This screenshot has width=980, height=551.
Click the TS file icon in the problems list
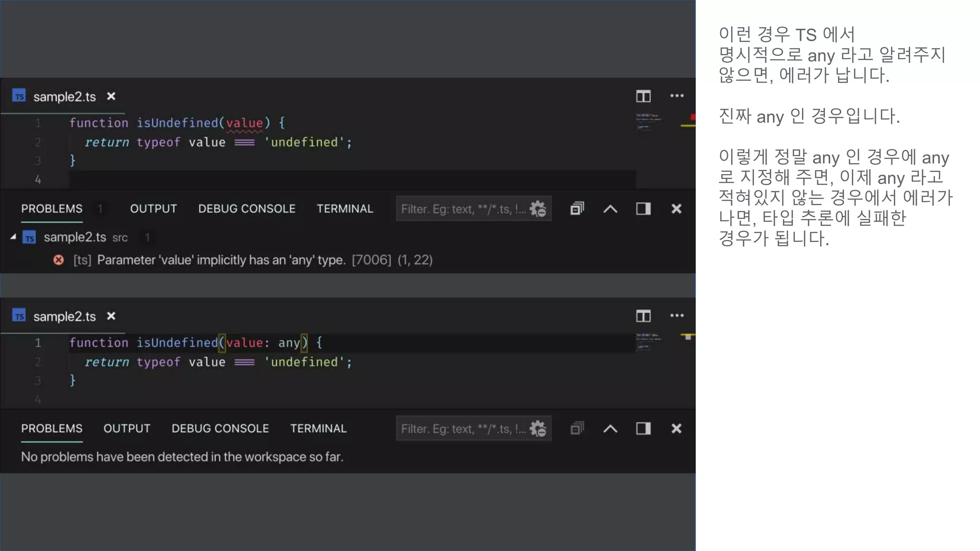point(30,237)
